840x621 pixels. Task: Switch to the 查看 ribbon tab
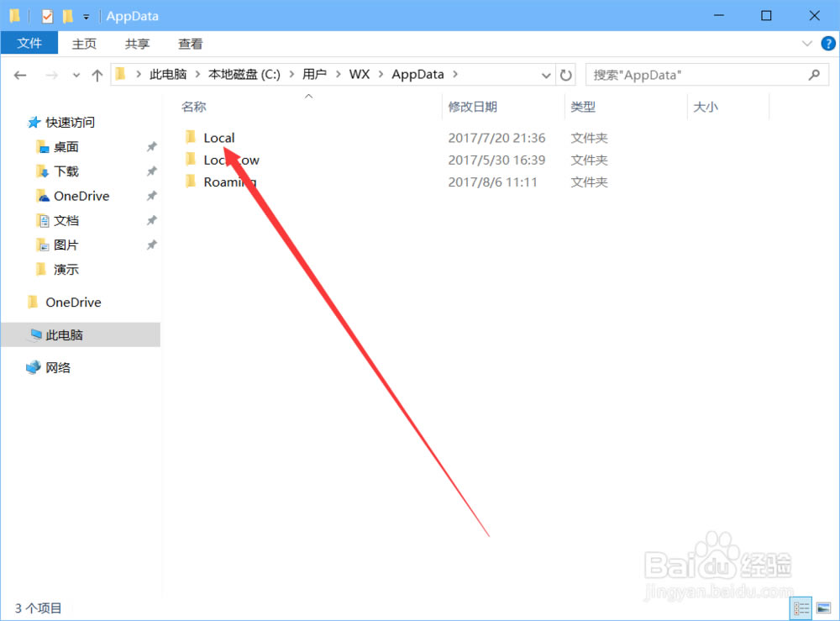190,44
